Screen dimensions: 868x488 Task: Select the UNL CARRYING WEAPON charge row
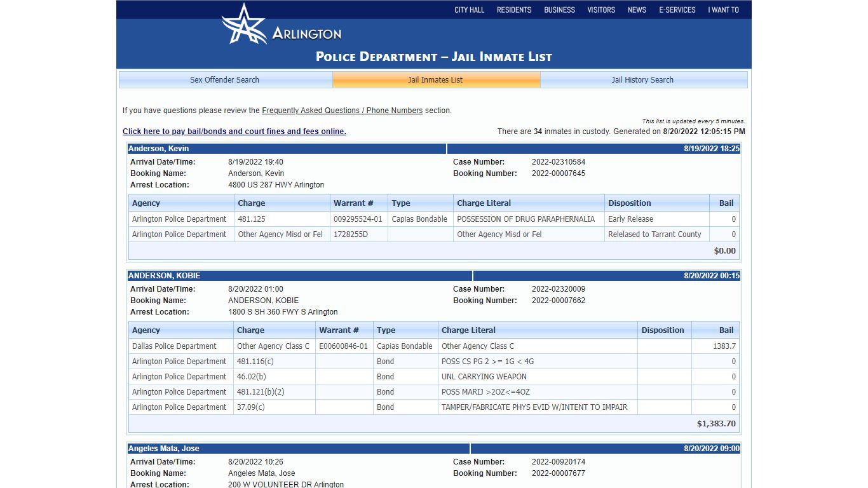pyautogui.click(x=434, y=377)
